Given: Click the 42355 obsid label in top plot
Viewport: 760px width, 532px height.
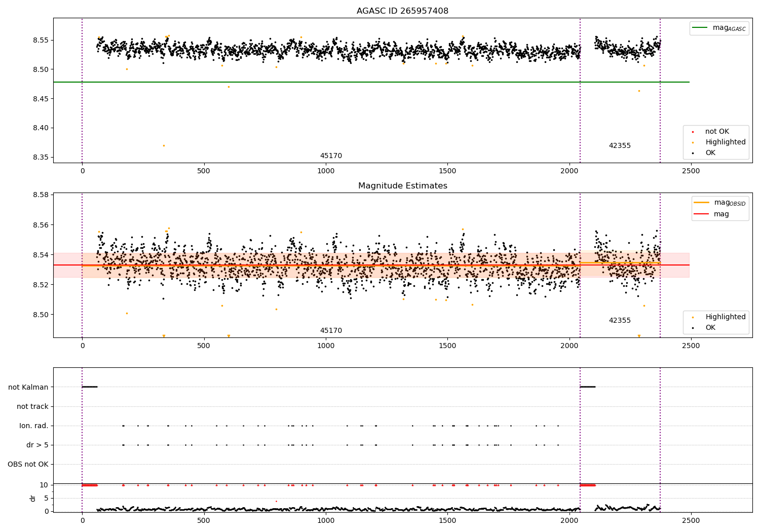Looking at the screenshot, I should coord(620,146).
